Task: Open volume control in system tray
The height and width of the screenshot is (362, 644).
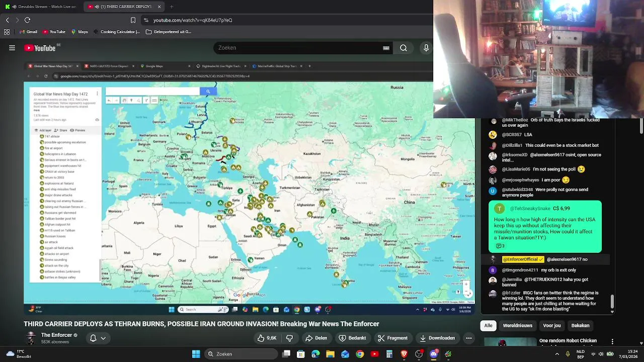Action: click(x=601, y=354)
